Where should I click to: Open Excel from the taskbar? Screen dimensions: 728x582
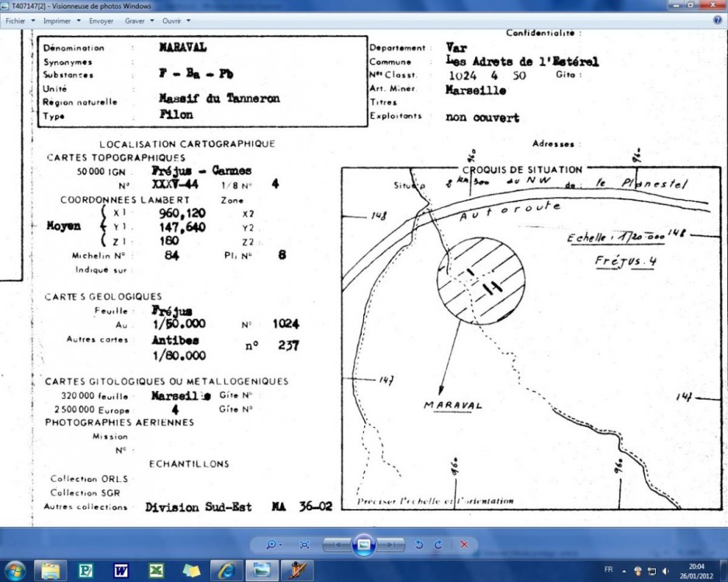point(156,570)
